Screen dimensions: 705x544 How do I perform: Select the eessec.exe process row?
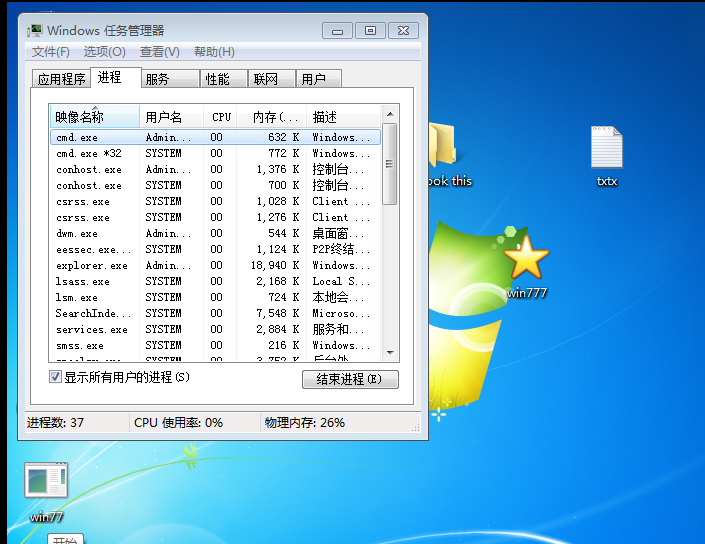tap(215, 250)
